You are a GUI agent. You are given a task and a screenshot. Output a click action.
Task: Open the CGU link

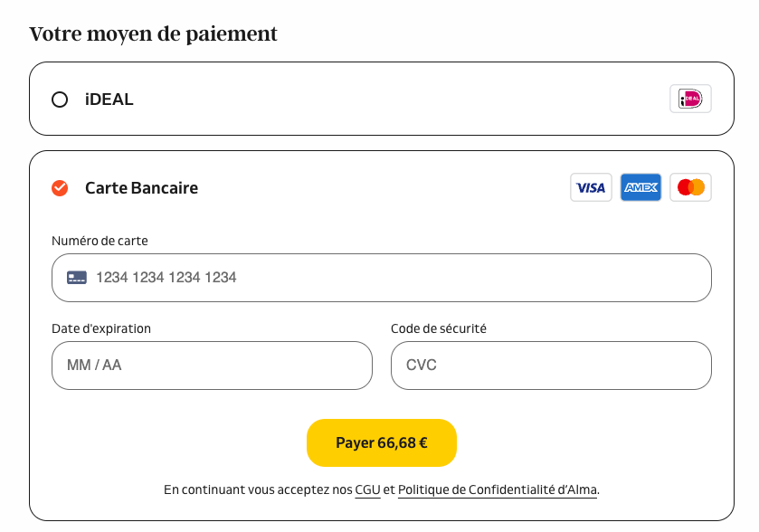pyautogui.click(x=367, y=490)
